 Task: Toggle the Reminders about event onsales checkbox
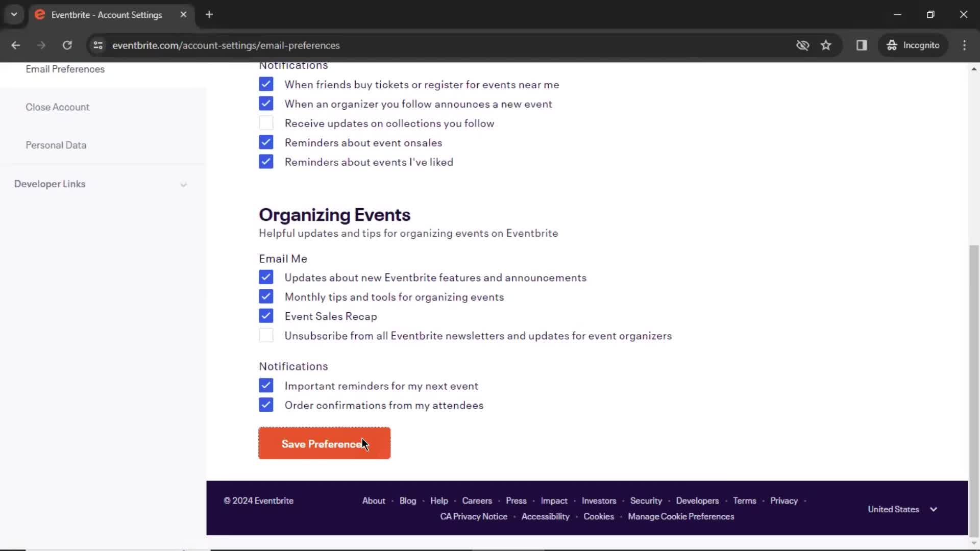click(x=266, y=143)
